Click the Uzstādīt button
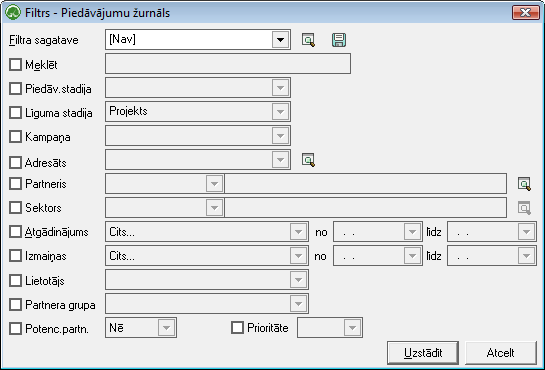The width and height of the screenshot is (545, 370). 423,353
